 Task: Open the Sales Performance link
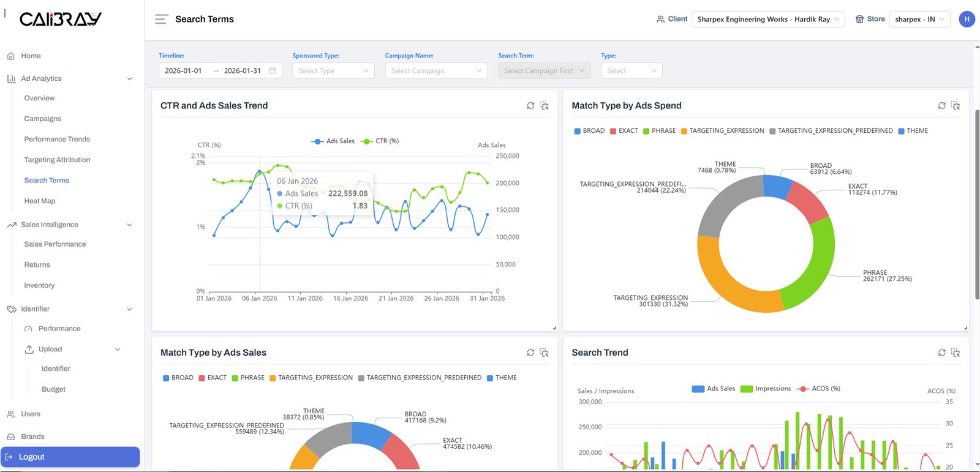[55, 244]
